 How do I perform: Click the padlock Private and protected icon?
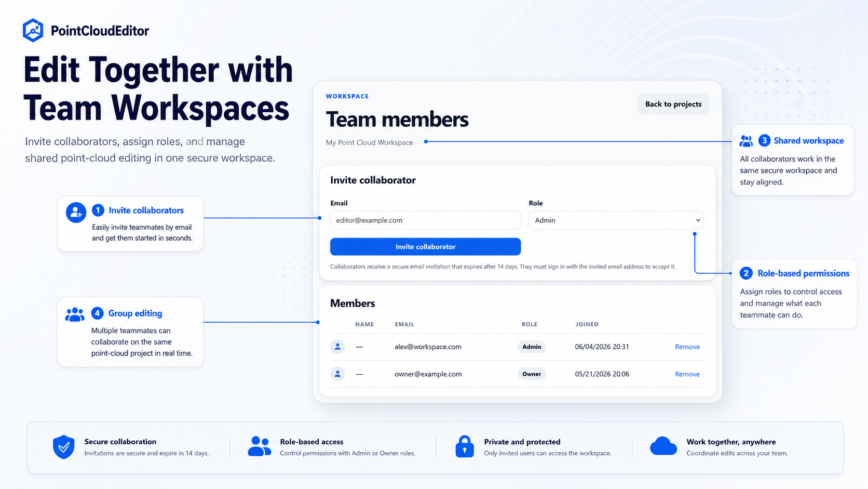465,446
